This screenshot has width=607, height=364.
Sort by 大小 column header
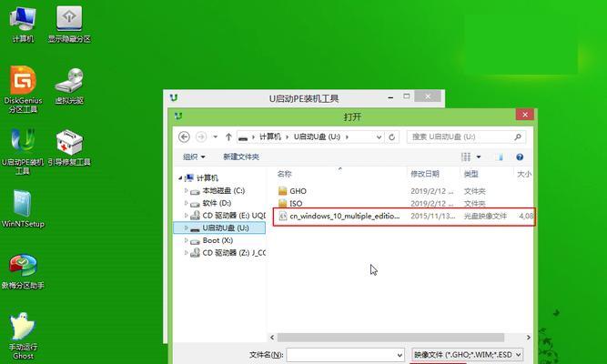[524, 174]
